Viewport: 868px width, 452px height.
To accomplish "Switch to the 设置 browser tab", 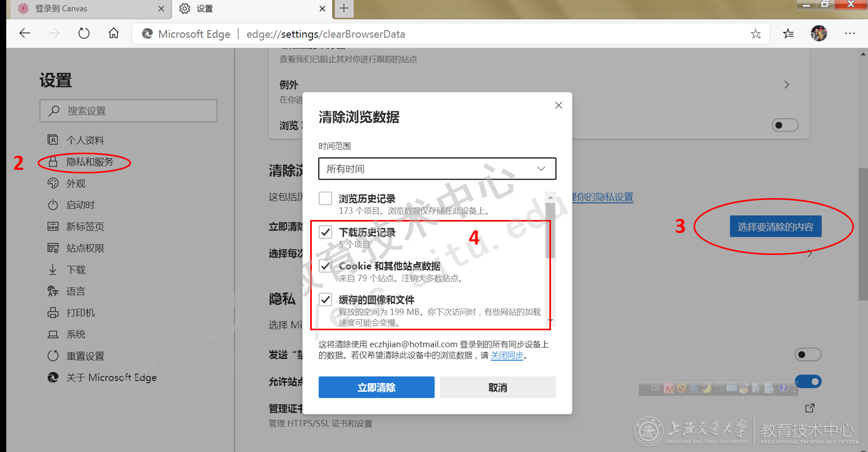I will [x=252, y=9].
